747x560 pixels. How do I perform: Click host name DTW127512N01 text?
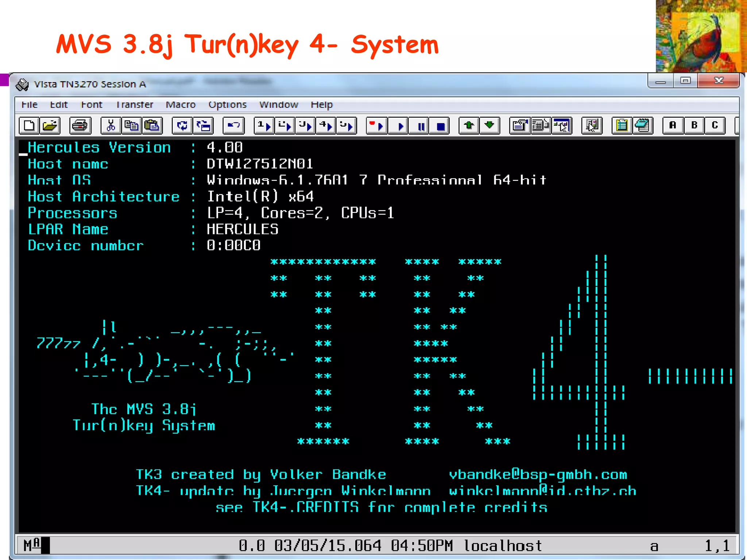[x=260, y=164]
